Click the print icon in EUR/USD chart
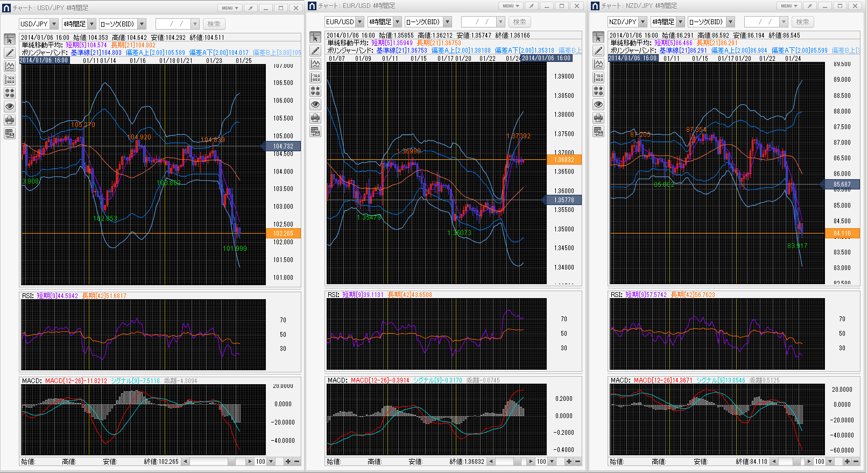Screen dimensions: 868x473 tap(315, 118)
